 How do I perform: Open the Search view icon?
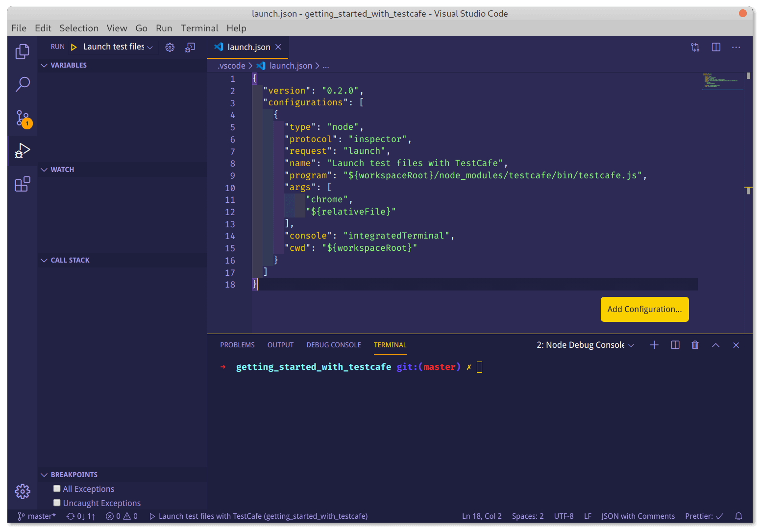[x=23, y=84]
